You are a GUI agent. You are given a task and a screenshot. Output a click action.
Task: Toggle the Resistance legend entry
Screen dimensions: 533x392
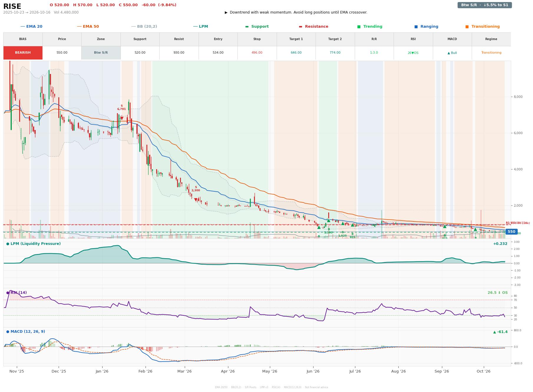pos(313,27)
